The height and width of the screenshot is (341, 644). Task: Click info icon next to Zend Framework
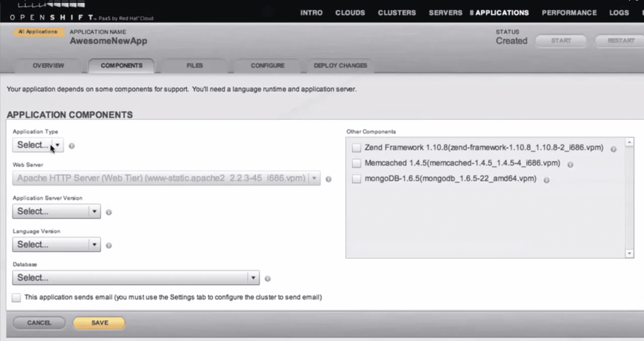pos(613,149)
